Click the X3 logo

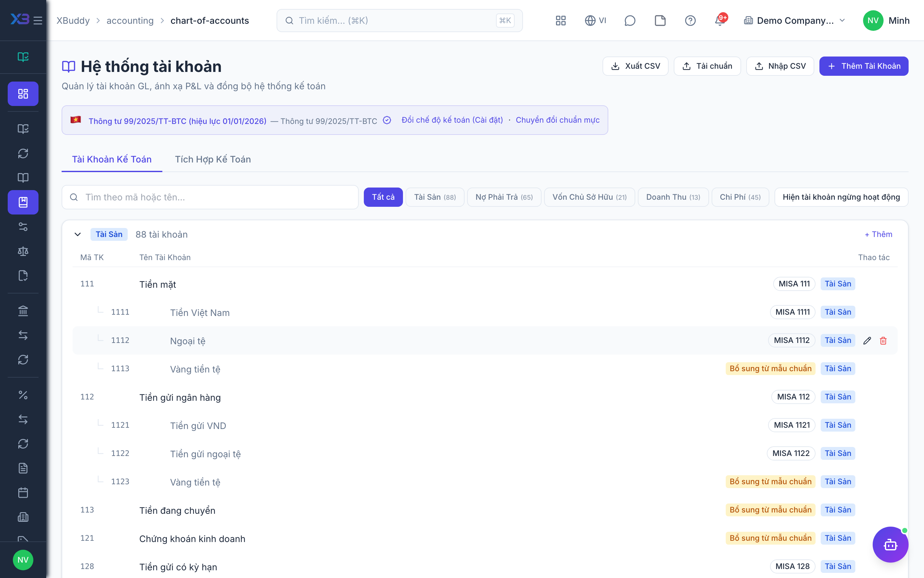point(20,19)
